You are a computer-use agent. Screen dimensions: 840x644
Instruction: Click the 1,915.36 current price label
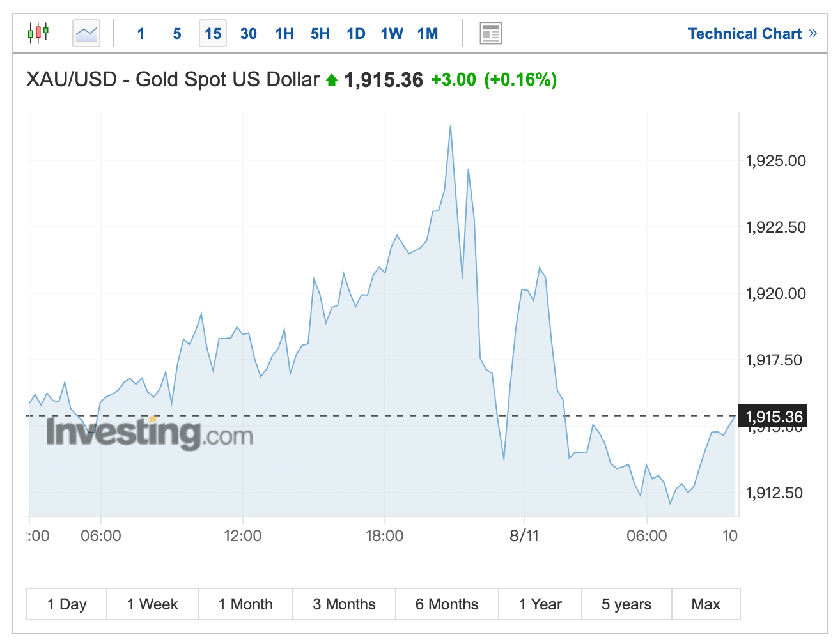pos(774,417)
